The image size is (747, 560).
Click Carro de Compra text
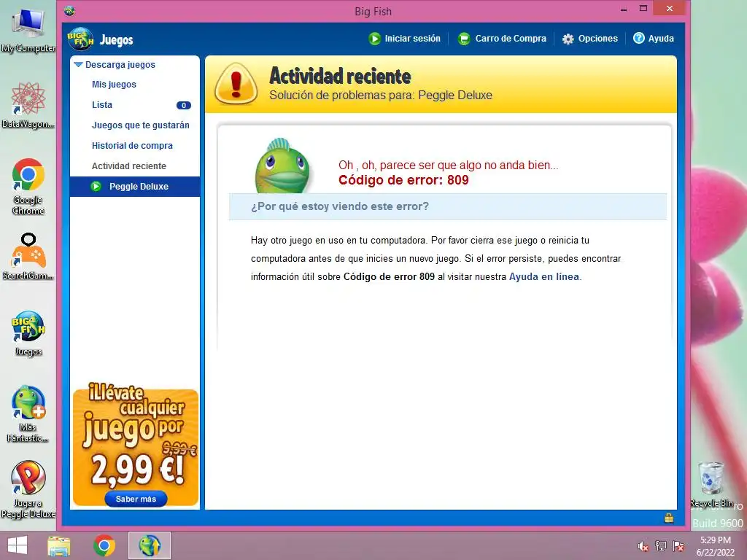(x=511, y=39)
